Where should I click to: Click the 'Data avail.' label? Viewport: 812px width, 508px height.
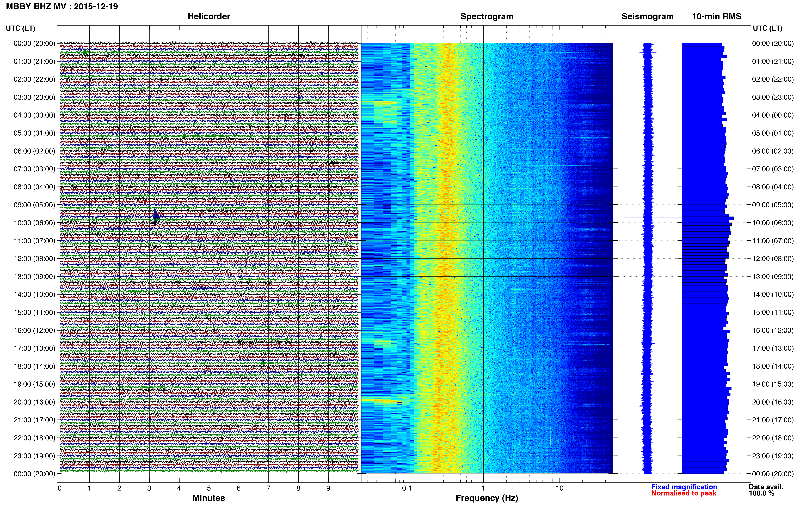click(766, 487)
